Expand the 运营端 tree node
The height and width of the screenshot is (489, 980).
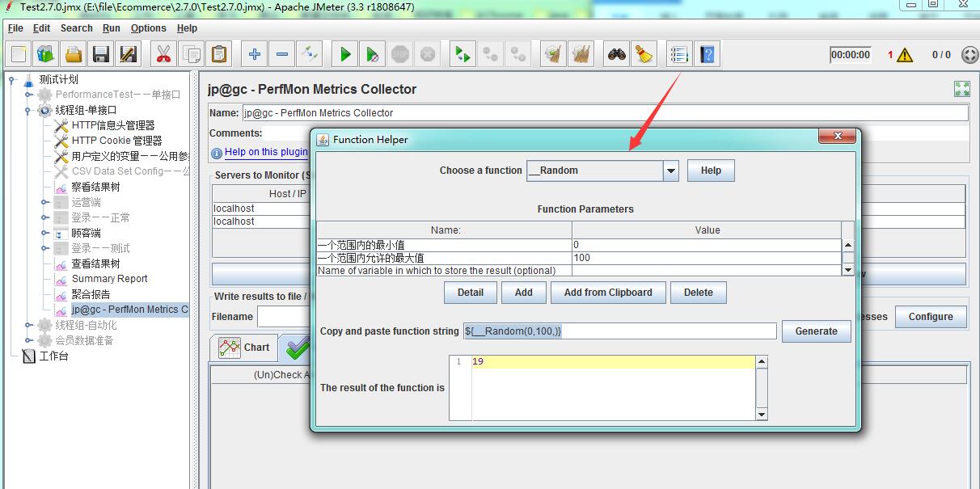click(x=45, y=203)
